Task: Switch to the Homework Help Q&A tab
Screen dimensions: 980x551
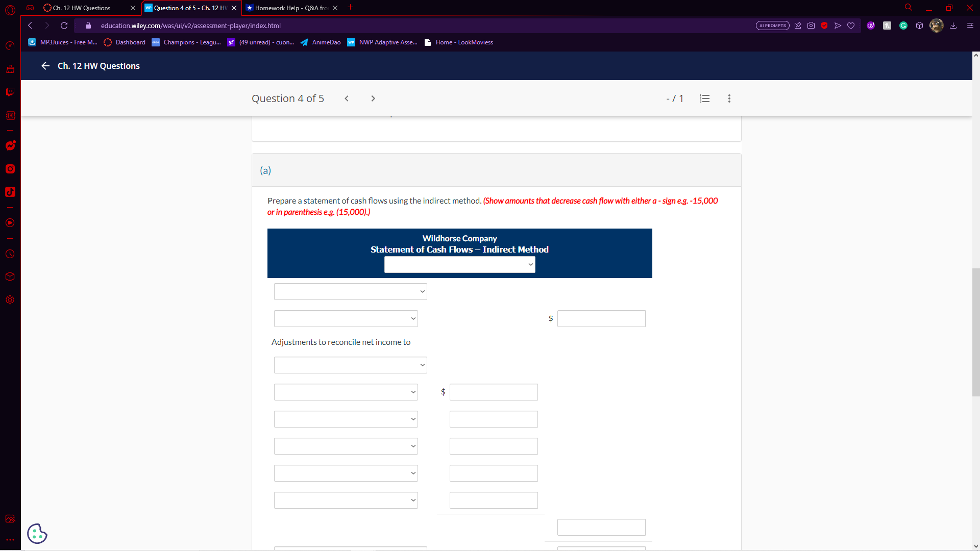Action: click(x=291, y=8)
